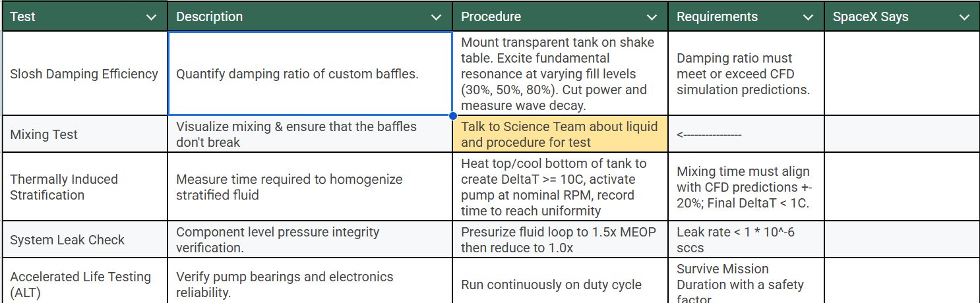Image resolution: width=980 pixels, height=303 pixels.
Task: Open the Description column filter dropdown
Action: click(436, 17)
